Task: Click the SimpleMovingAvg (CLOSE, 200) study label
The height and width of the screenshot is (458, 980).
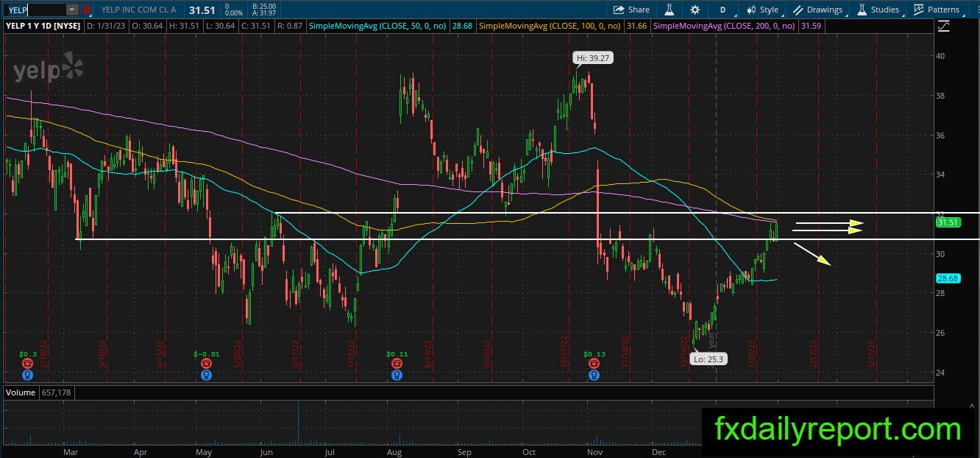Action: 724,26
